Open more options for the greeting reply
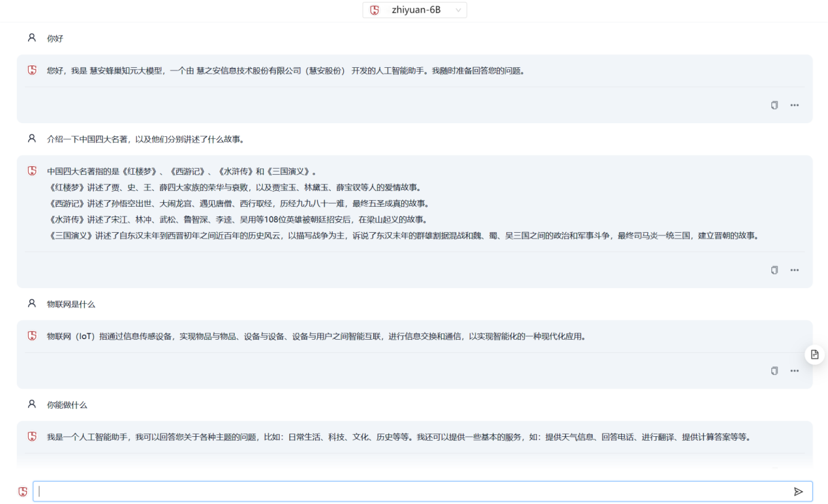Screen dimensions: 828x504 [x=794, y=105]
